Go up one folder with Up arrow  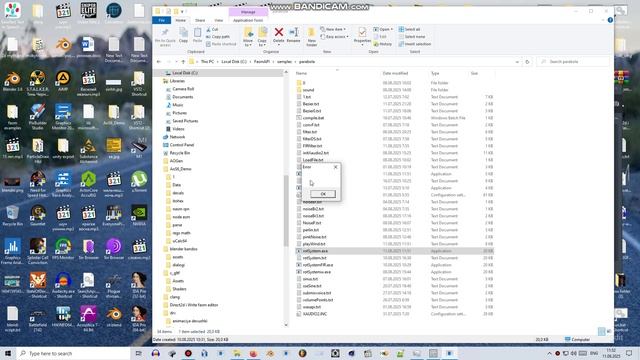(x=183, y=62)
